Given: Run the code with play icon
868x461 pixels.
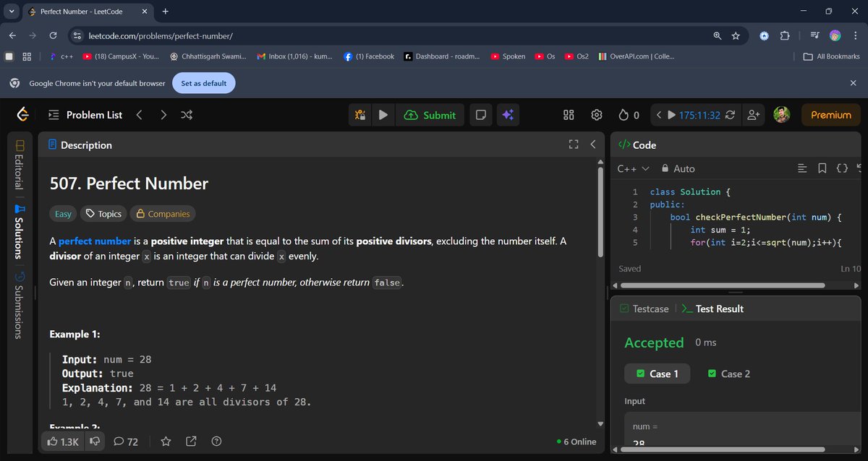Looking at the screenshot, I should (x=383, y=115).
